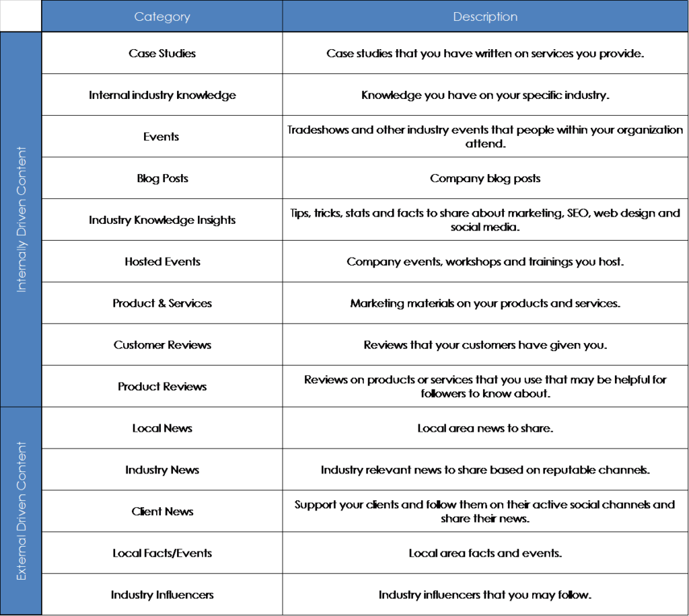Select the Customer Reviews cell
This screenshot has width=689, height=616.
161,345
